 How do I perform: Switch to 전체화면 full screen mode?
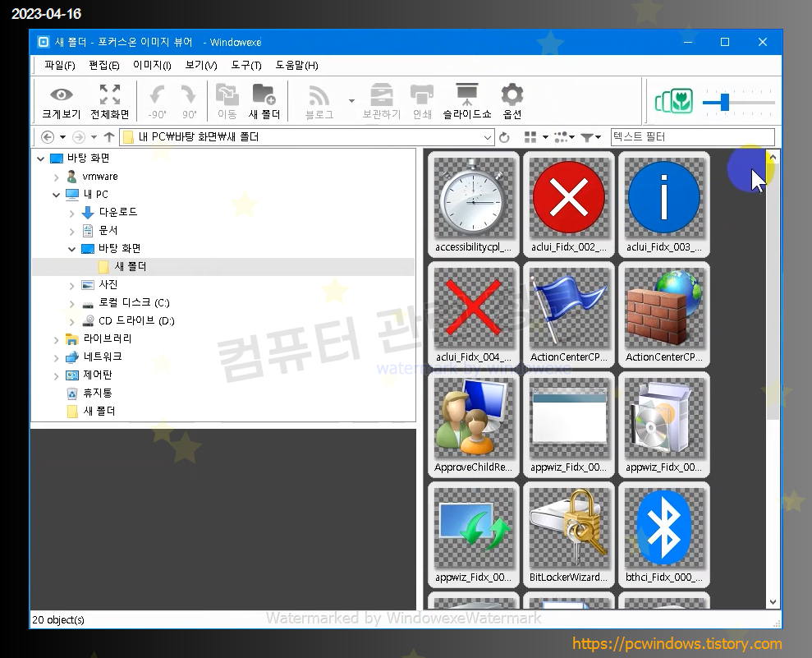(x=110, y=102)
